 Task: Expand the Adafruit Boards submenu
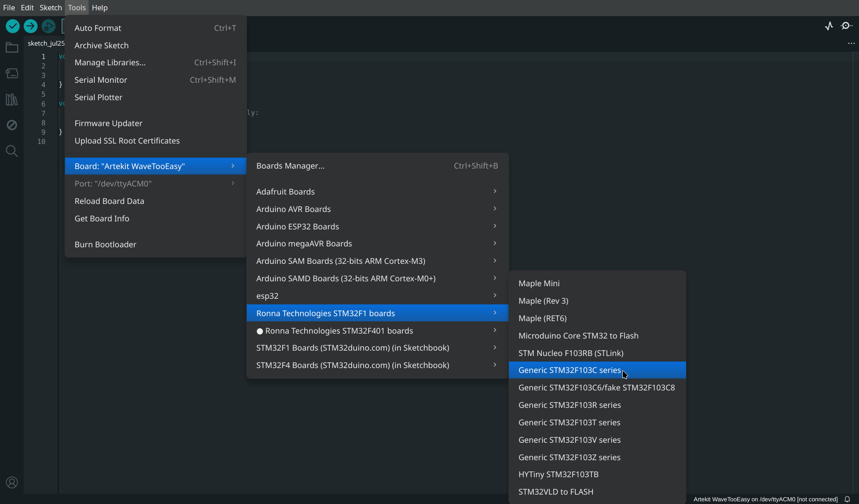(377, 191)
